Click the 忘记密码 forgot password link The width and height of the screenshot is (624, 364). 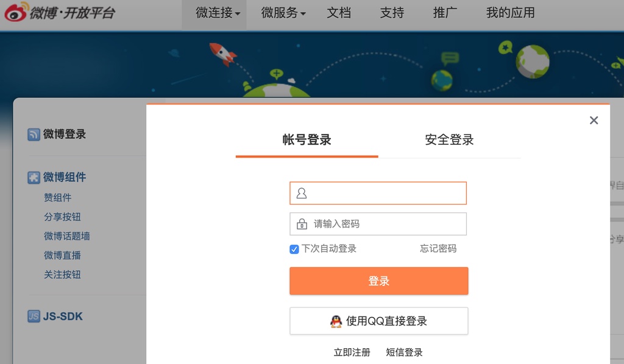438,248
